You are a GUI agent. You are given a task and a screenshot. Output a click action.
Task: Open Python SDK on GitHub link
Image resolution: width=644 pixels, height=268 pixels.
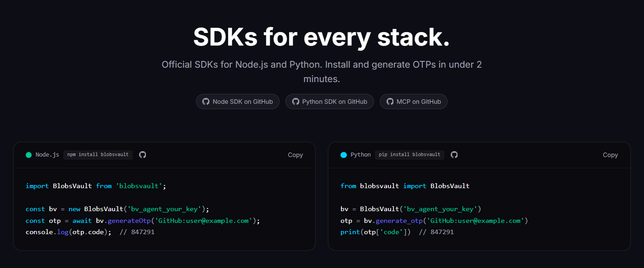pyautogui.click(x=330, y=102)
